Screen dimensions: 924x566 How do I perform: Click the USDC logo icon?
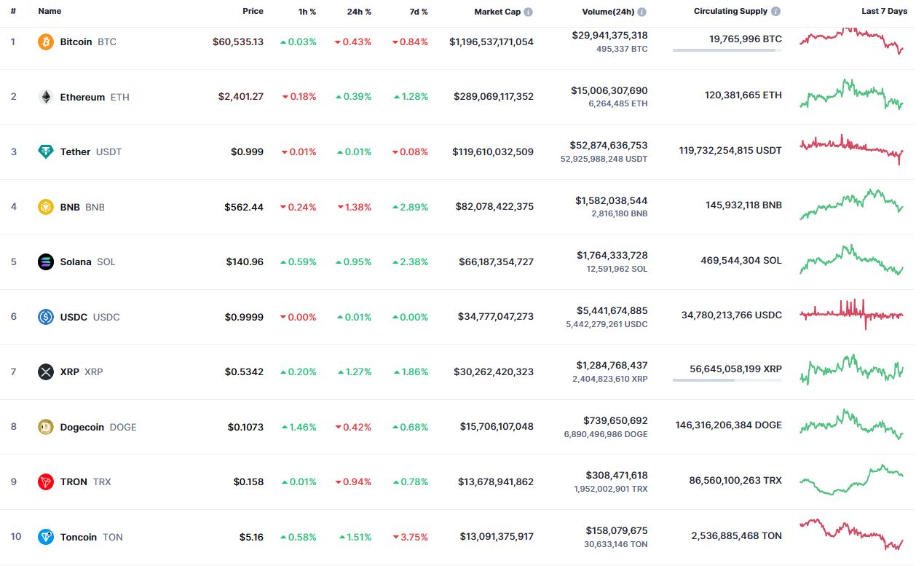click(x=46, y=317)
